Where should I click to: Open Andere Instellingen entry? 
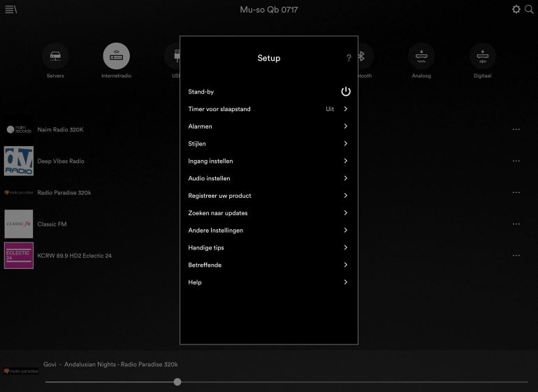coord(215,231)
